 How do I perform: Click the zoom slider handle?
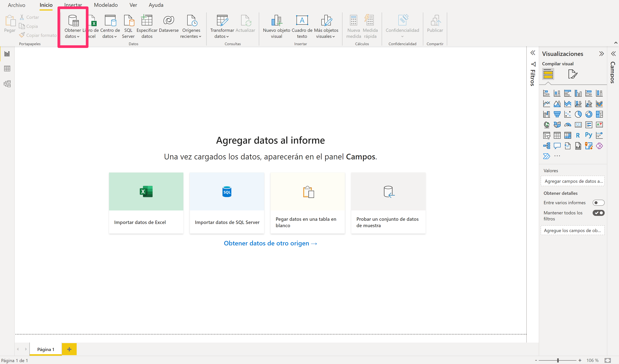click(x=558, y=360)
